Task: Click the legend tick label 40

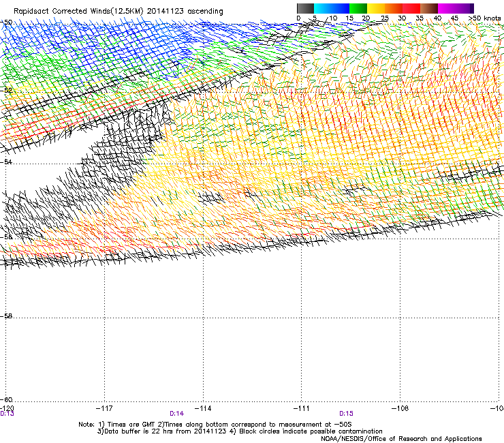Action: pos(437,18)
